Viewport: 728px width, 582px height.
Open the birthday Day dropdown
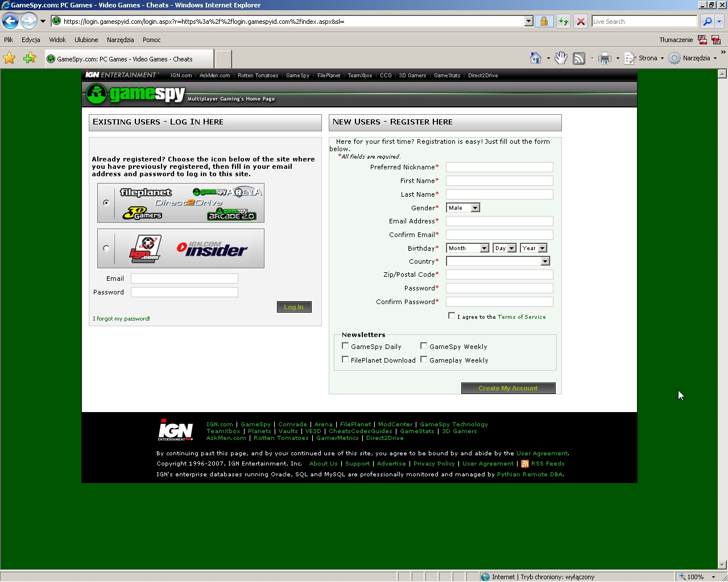[504, 248]
